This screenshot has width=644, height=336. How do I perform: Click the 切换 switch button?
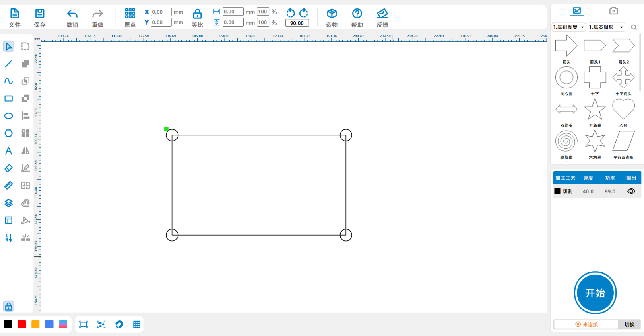tap(629, 324)
